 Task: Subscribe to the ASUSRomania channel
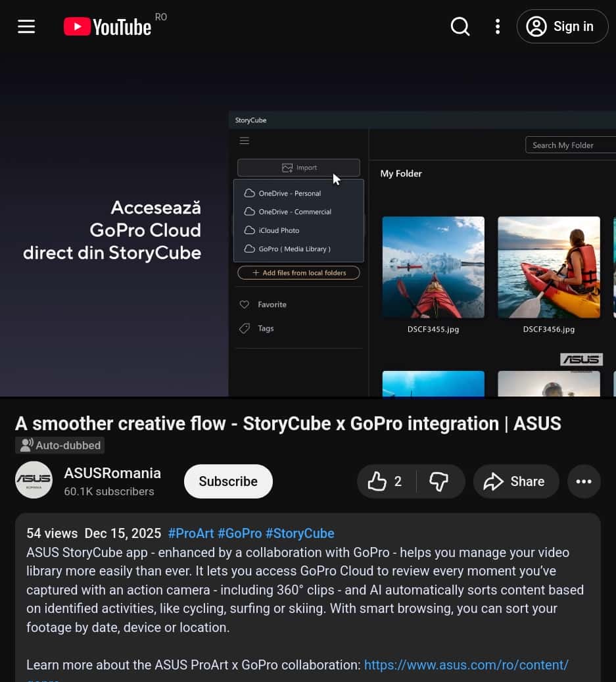tap(228, 481)
